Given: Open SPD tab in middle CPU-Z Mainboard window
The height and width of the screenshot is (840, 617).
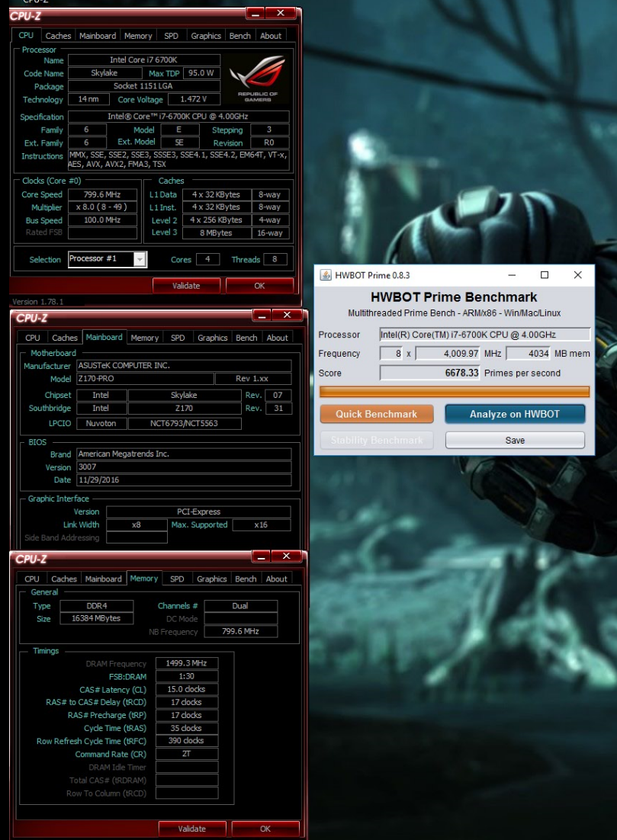Looking at the screenshot, I should point(178,338).
